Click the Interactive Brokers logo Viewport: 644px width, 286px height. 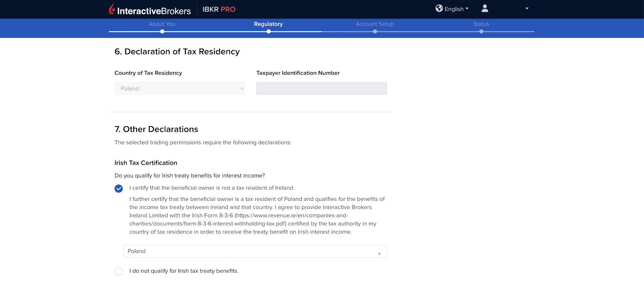point(150,10)
